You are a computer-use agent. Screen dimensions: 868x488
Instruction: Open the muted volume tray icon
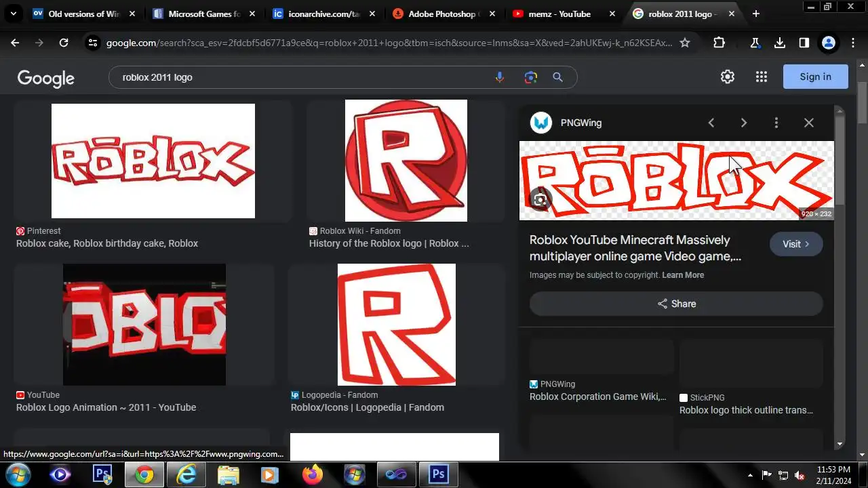pyautogui.click(x=800, y=475)
